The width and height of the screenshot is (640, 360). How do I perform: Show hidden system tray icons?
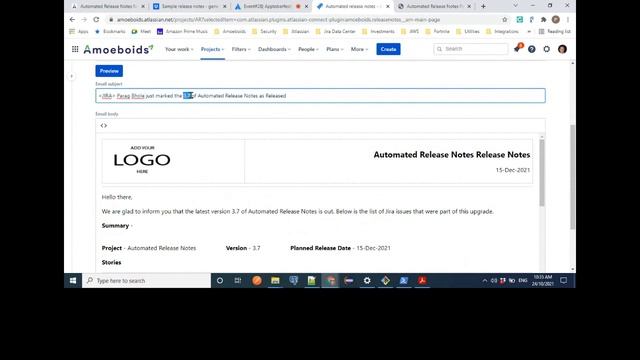click(484, 281)
